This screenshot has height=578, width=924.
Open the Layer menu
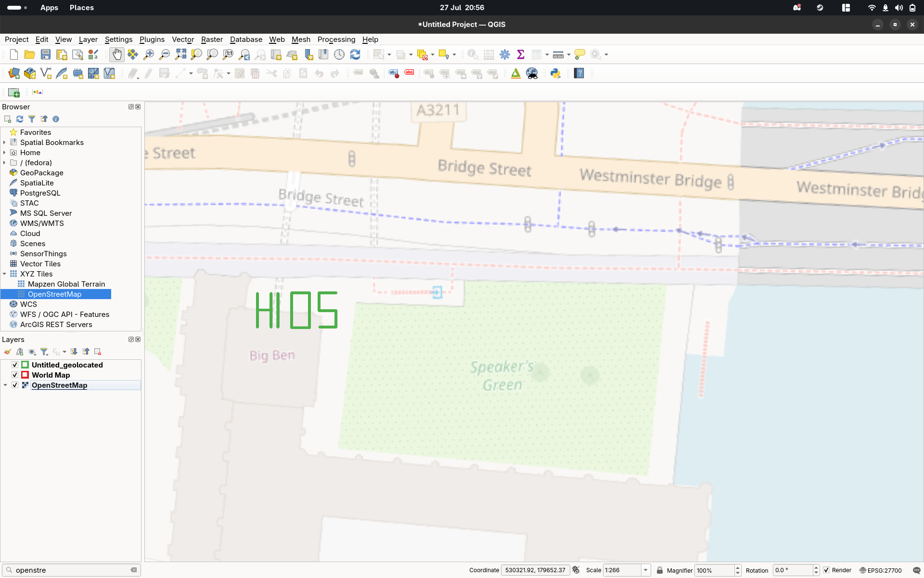(88, 39)
